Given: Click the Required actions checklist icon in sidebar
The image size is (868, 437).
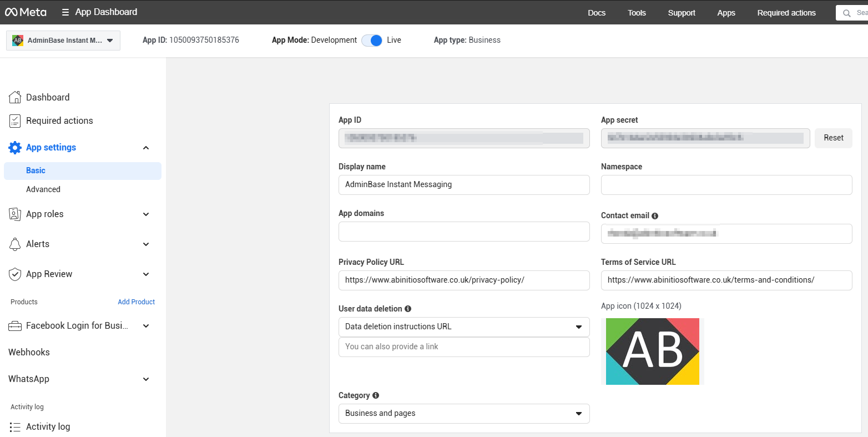Looking at the screenshot, I should click(x=15, y=120).
